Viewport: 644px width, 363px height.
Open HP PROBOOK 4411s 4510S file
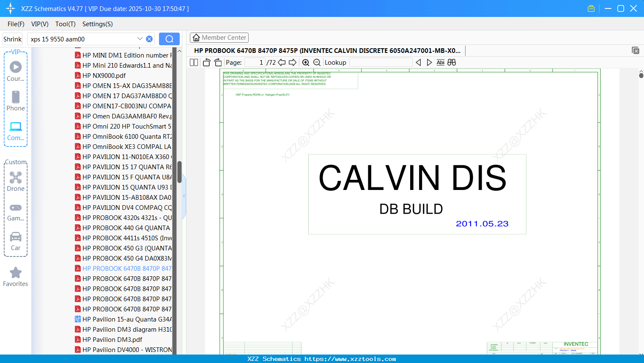tap(123, 238)
